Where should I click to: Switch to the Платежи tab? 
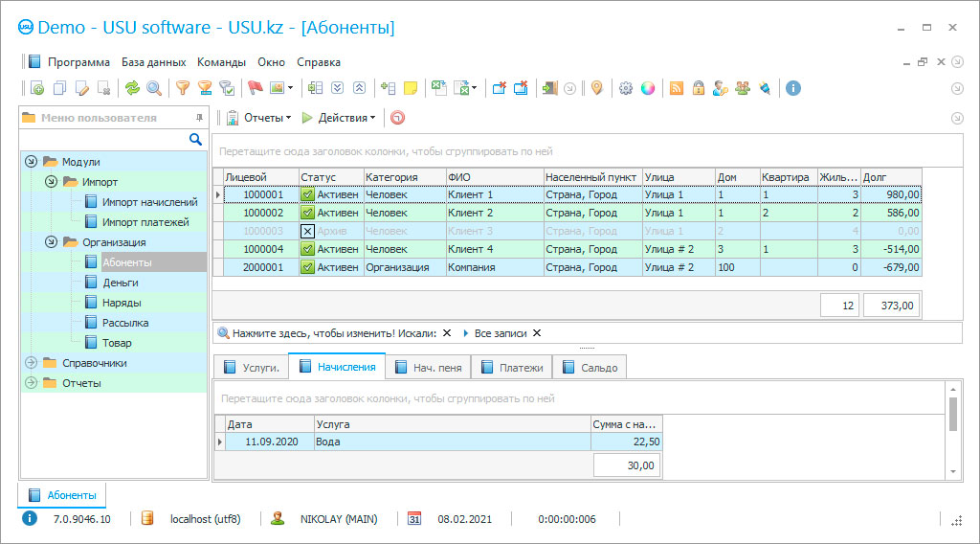(x=513, y=368)
